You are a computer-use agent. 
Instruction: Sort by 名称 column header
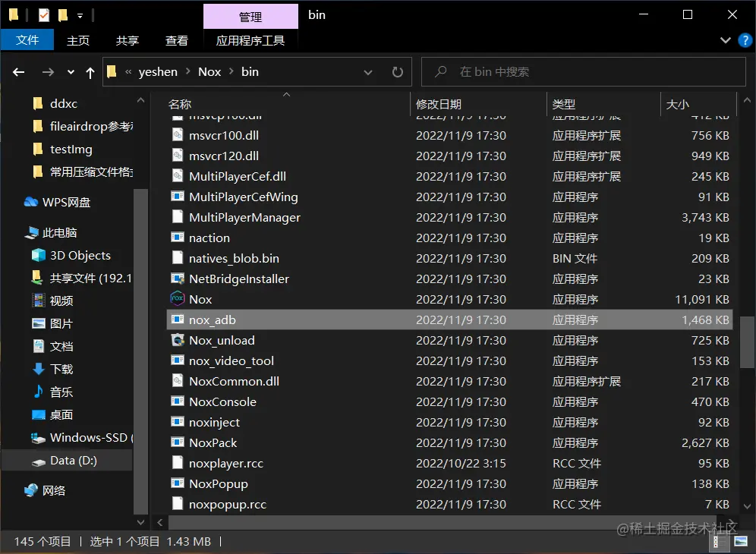point(180,104)
